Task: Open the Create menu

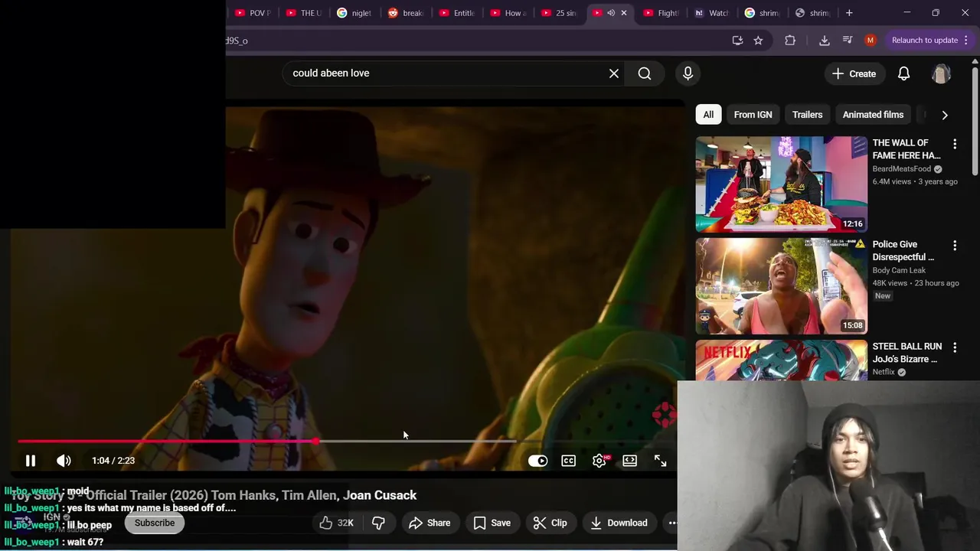Action: click(x=854, y=73)
